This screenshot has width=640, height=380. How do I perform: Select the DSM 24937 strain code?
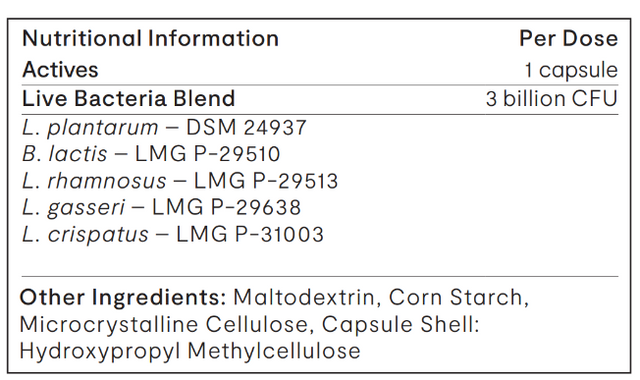pos(246,128)
